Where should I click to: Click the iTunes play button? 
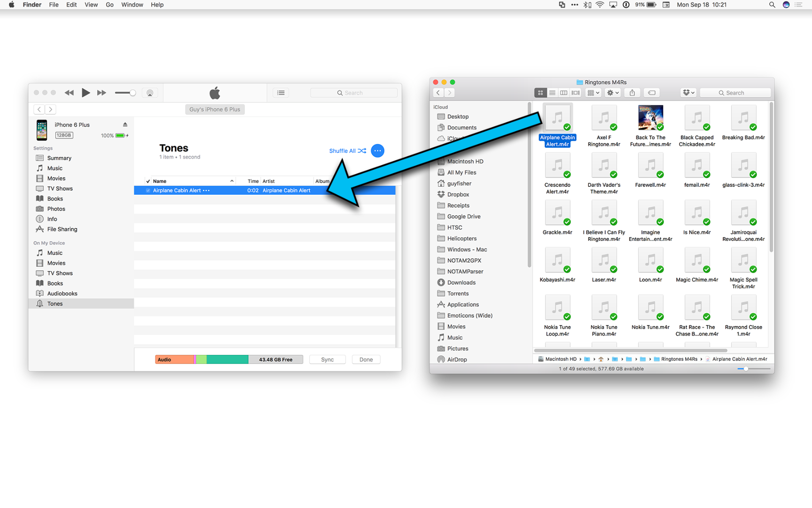point(86,93)
